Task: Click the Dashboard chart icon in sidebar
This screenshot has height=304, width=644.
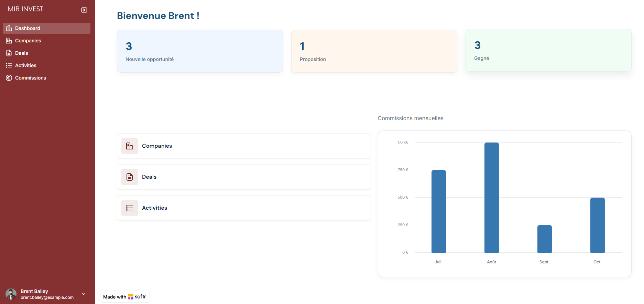Action: click(x=9, y=28)
